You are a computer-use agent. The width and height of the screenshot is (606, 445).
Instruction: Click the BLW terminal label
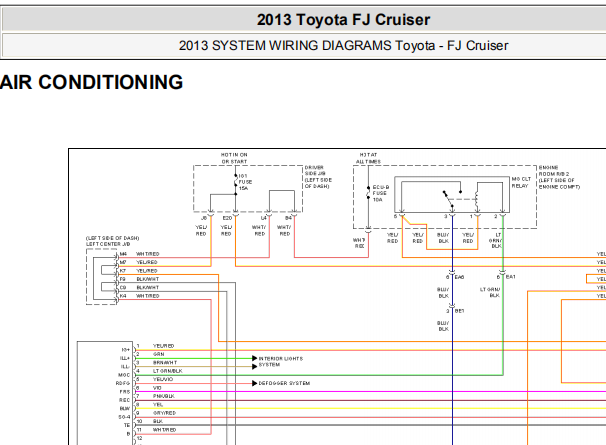(124, 409)
